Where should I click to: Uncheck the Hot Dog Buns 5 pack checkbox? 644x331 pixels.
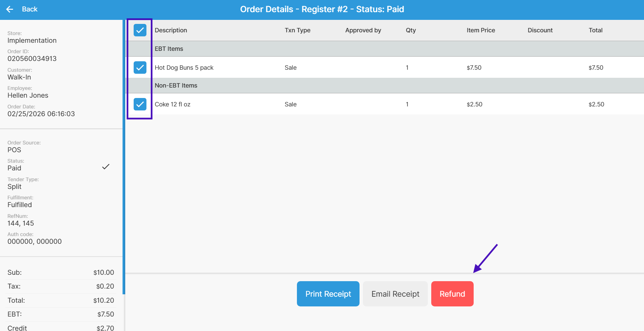[x=140, y=68]
